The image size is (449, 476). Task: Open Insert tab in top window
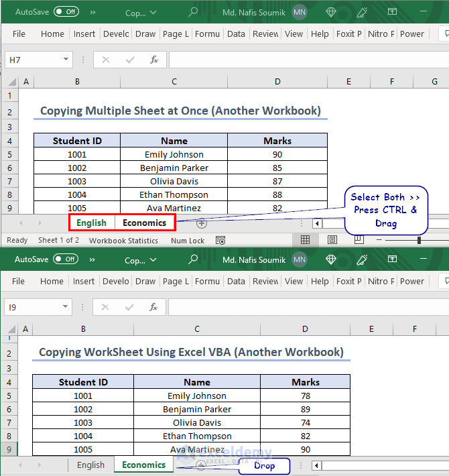pyautogui.click(x=84, y=34)
